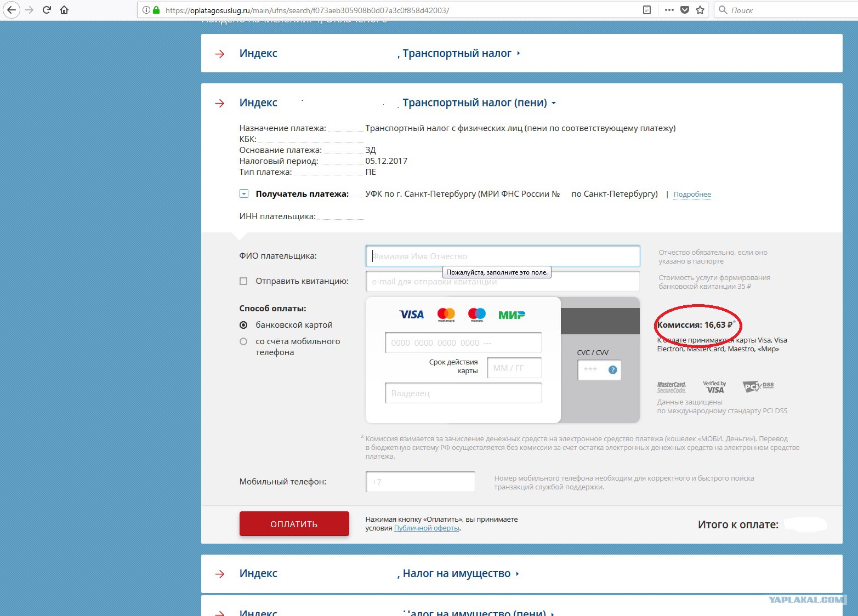
Task: Click the Итого к оплате label
Action: pyautogui.click(x=738, y=524)
